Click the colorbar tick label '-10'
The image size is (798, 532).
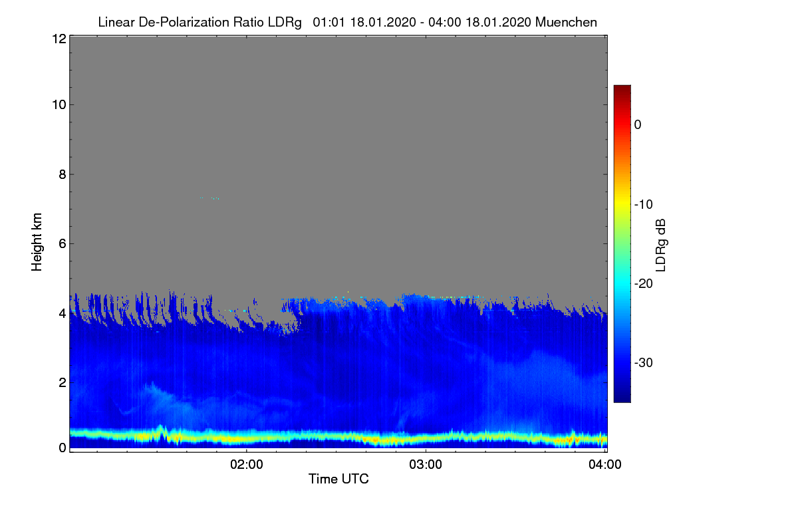[x=644, y=204]
